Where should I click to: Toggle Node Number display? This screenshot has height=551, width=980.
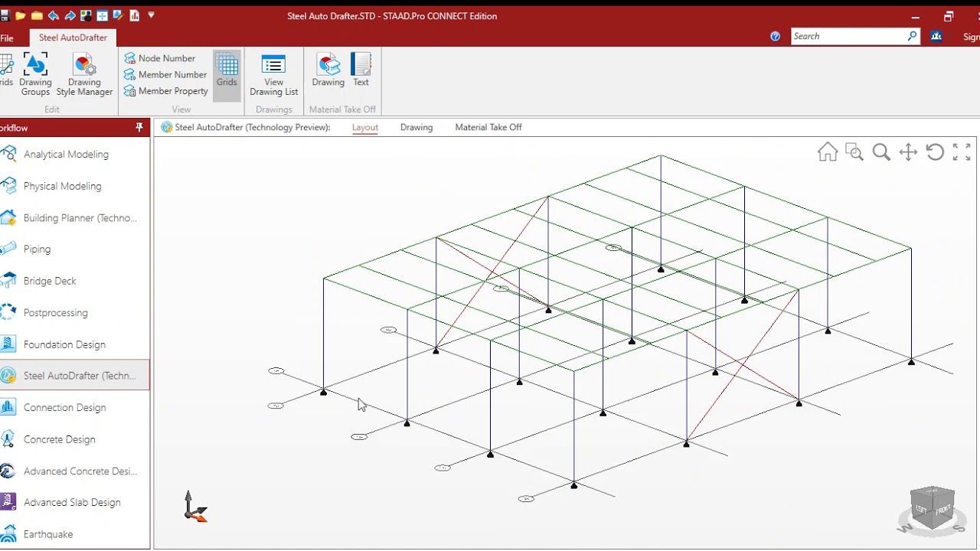click(159, 58)
